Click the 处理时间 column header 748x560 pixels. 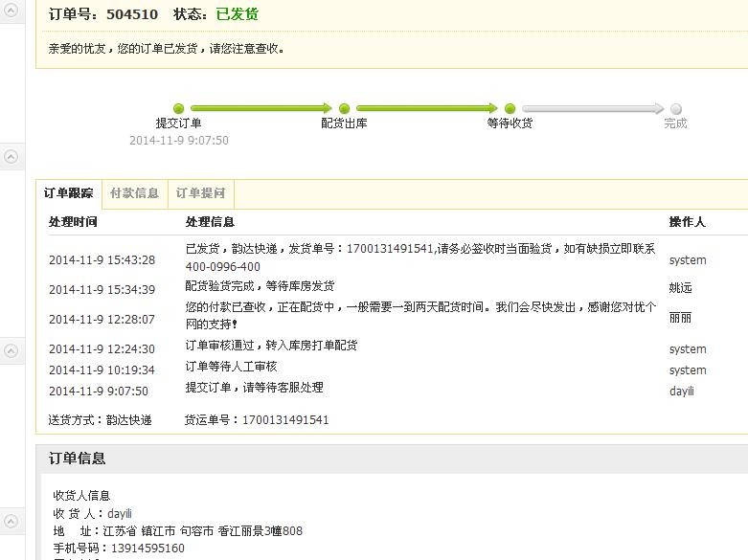click(x=73, y=222)
